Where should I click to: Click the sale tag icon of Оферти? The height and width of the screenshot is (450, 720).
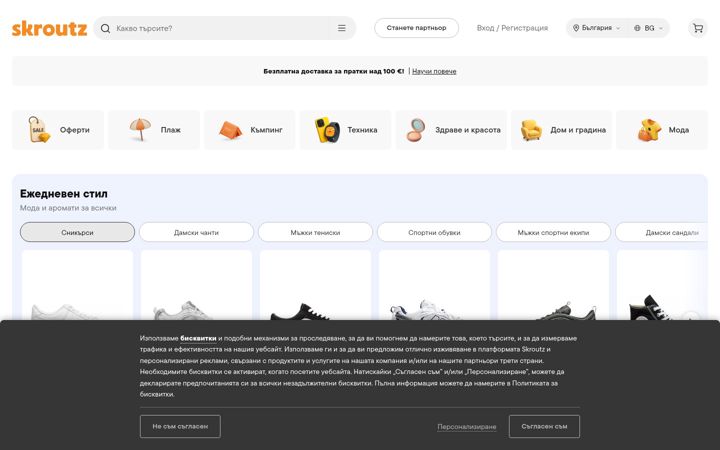click(x=39, y=129)
